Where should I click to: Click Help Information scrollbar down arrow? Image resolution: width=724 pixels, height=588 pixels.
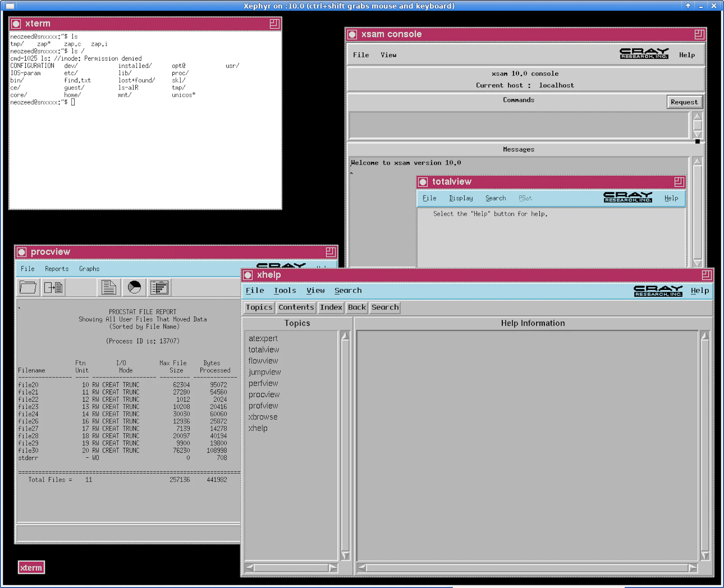pyautogui.click(x=705, y=555)
